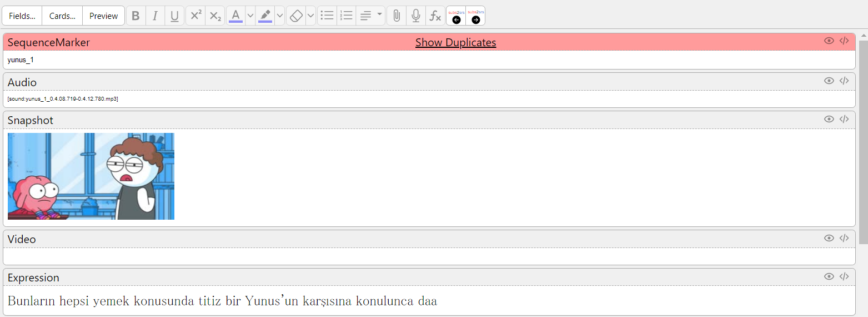The image size is (868, 317).
Task: Go to next subs2srs note
Action: tap(476, 16)
